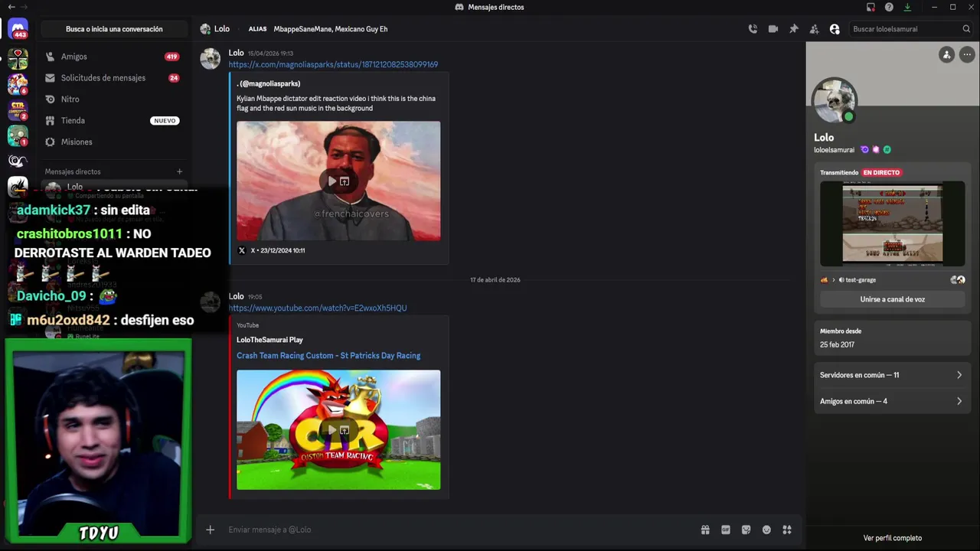Click Busca o inicia una conversación
This screenshot has width=980, height=551.
click(x=114, y=29)
